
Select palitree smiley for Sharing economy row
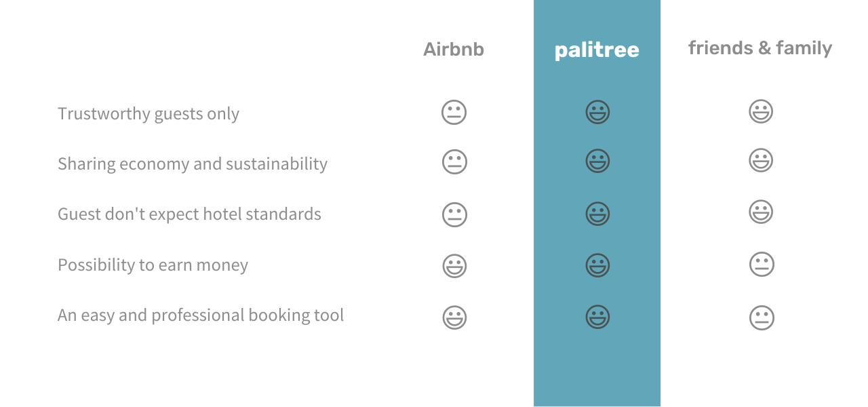(x=597, y=161)
